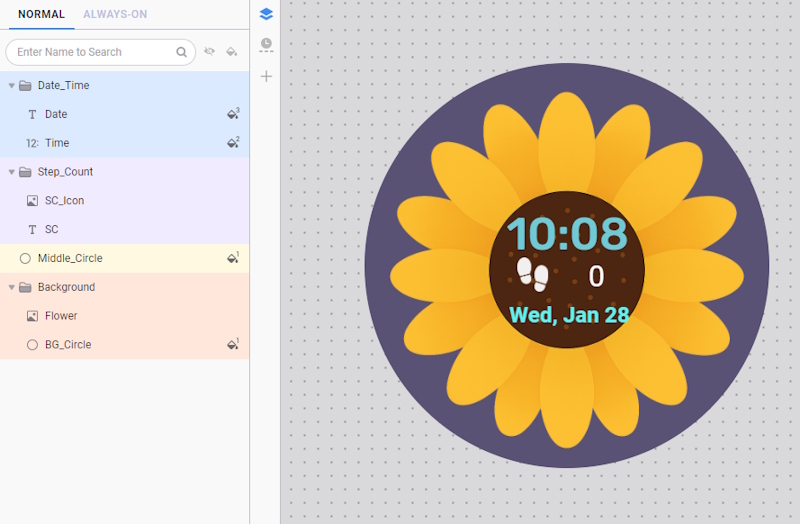Click the search magnifier icon
800x524 pixels.
pyautogui.click(x=181, y=52)
